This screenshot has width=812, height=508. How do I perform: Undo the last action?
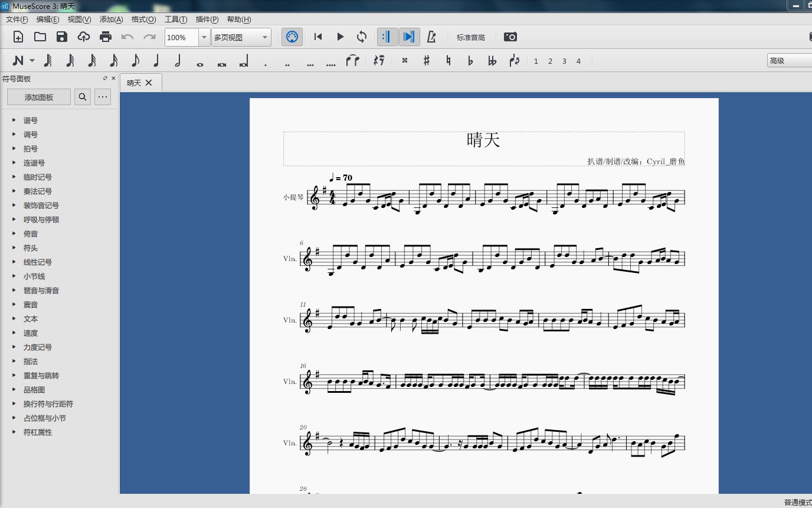pos(127,37)
